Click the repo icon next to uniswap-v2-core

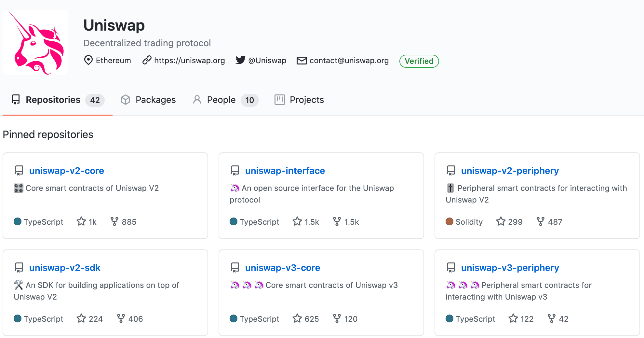pos(19,171)
